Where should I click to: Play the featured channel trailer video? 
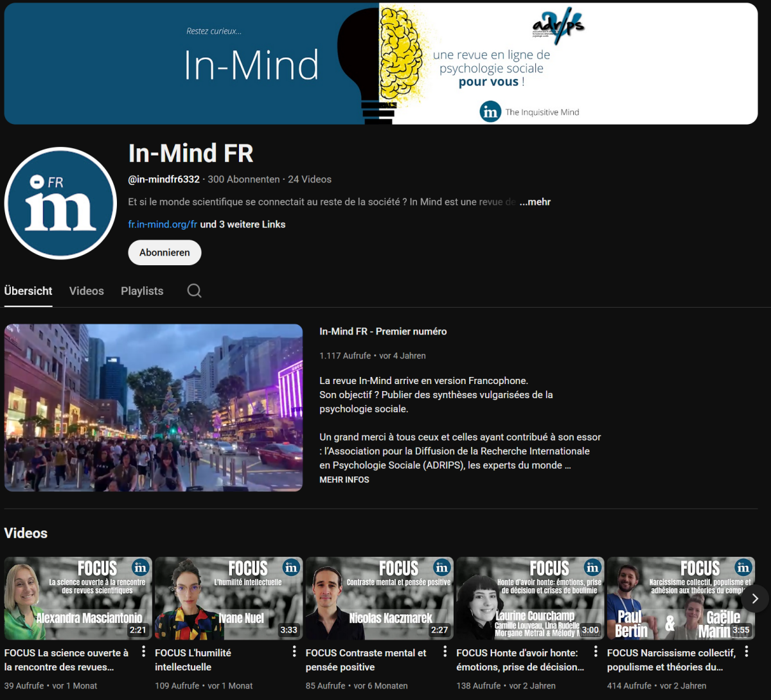tap(154, 408)
